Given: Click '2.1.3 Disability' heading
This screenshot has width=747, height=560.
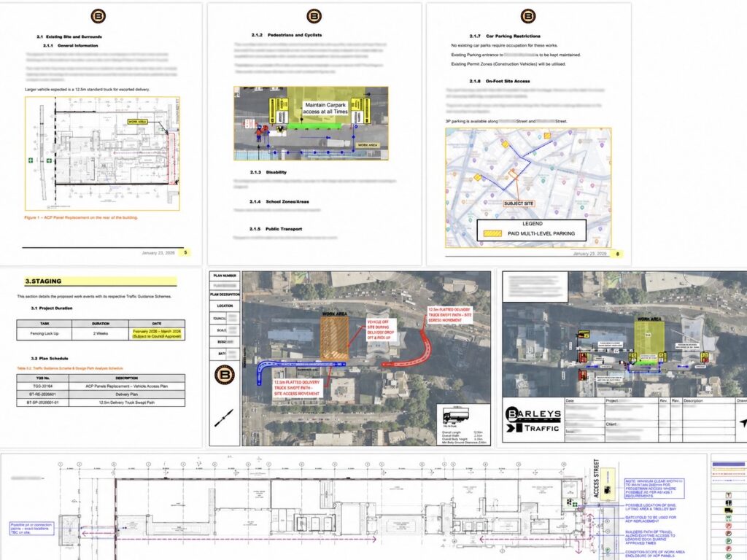Looking at the screenshot, I should (x=268, y=172).
